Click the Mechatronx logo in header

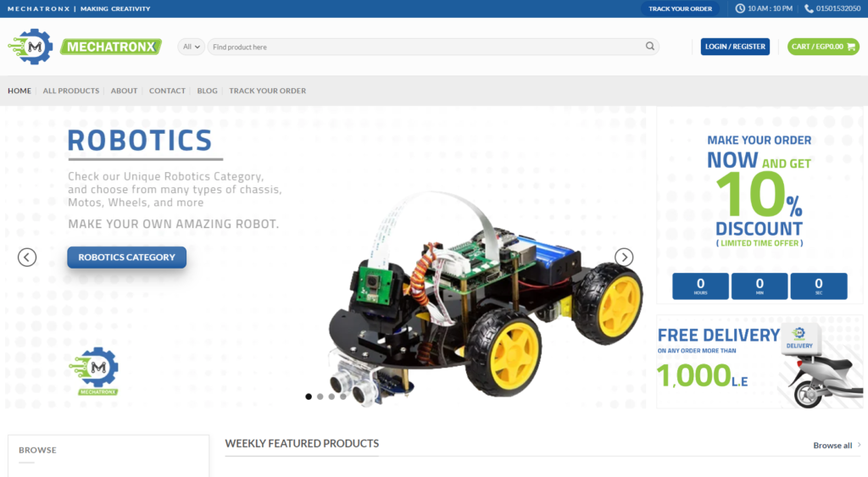tap(84, 47)
